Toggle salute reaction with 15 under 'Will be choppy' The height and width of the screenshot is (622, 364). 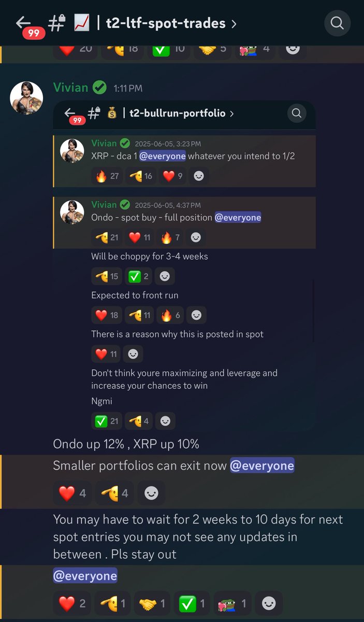tap(107, 276)
